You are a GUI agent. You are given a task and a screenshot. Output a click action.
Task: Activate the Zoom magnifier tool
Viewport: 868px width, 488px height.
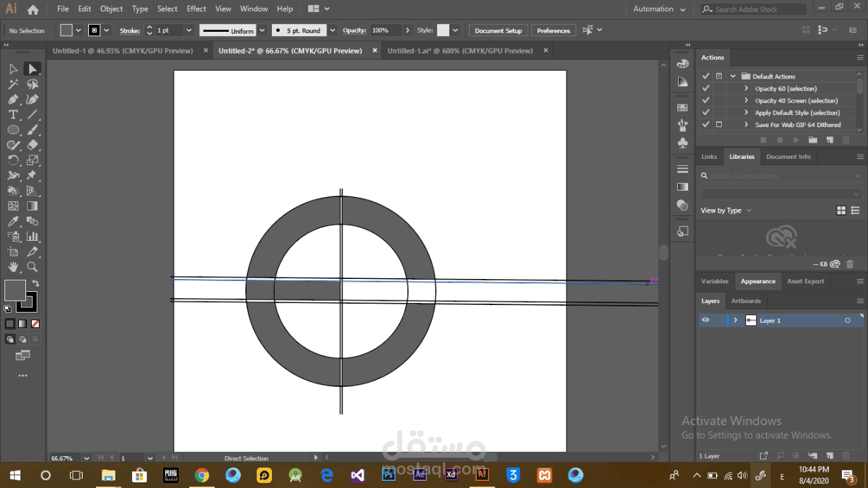(32, 267)
